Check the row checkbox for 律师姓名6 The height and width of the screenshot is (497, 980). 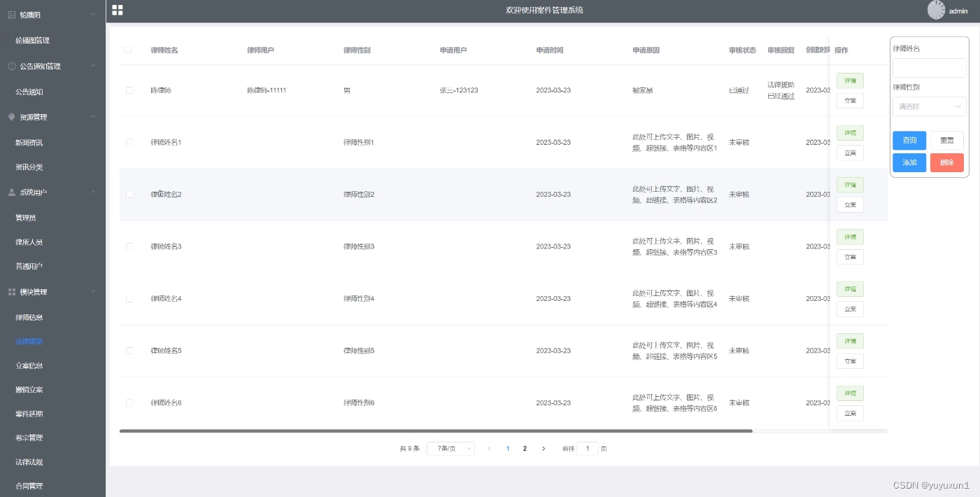(x=129, y=402)
